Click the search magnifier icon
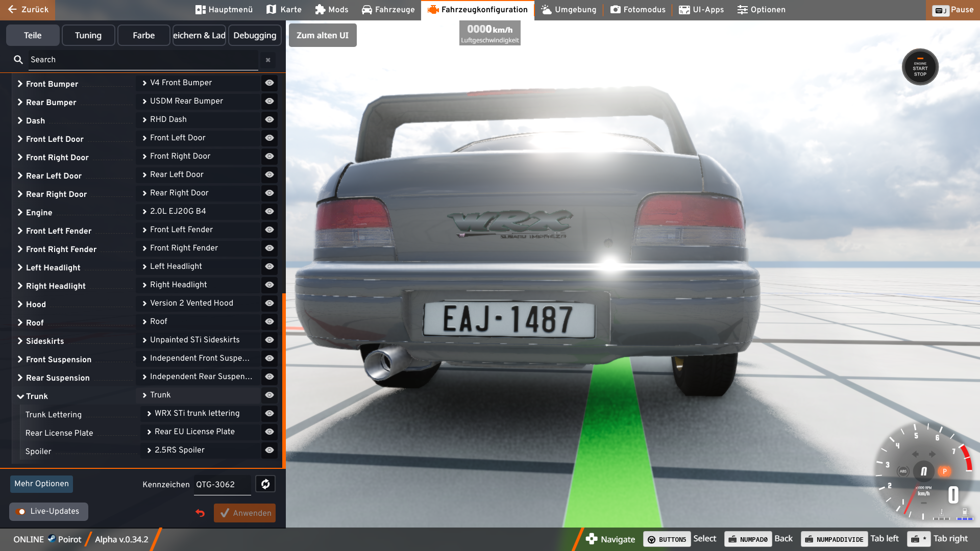The image size is (980, 551). pos(18,60)
